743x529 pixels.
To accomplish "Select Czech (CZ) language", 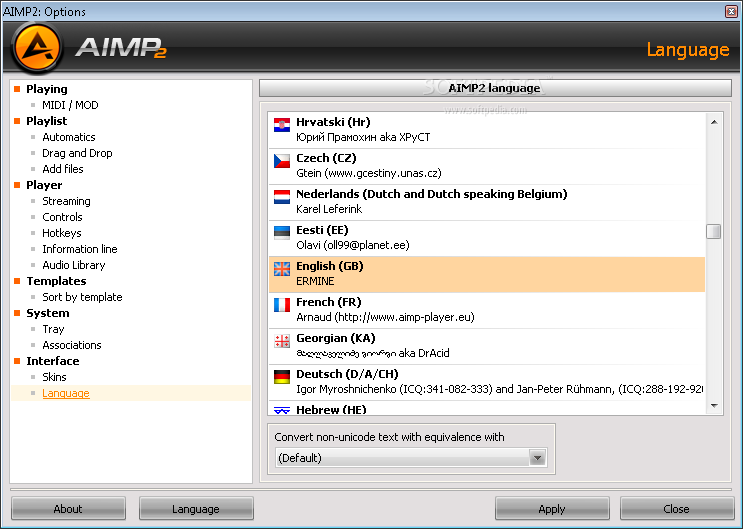I will [487, 166].
